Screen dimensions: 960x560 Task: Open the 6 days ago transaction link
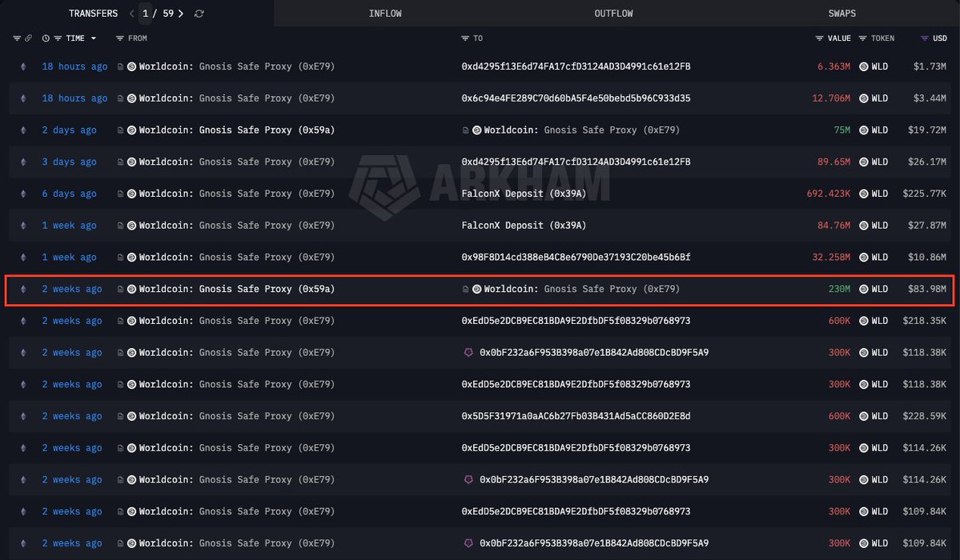tap(69, 194)
